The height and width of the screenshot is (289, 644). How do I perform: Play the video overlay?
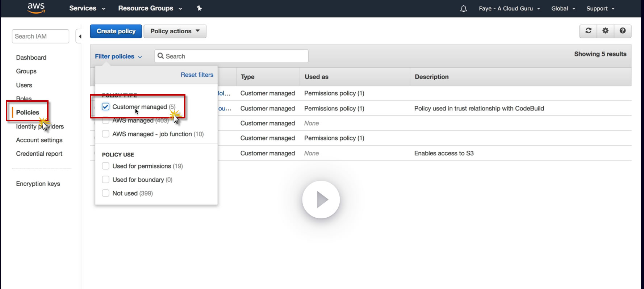[321, 200]
